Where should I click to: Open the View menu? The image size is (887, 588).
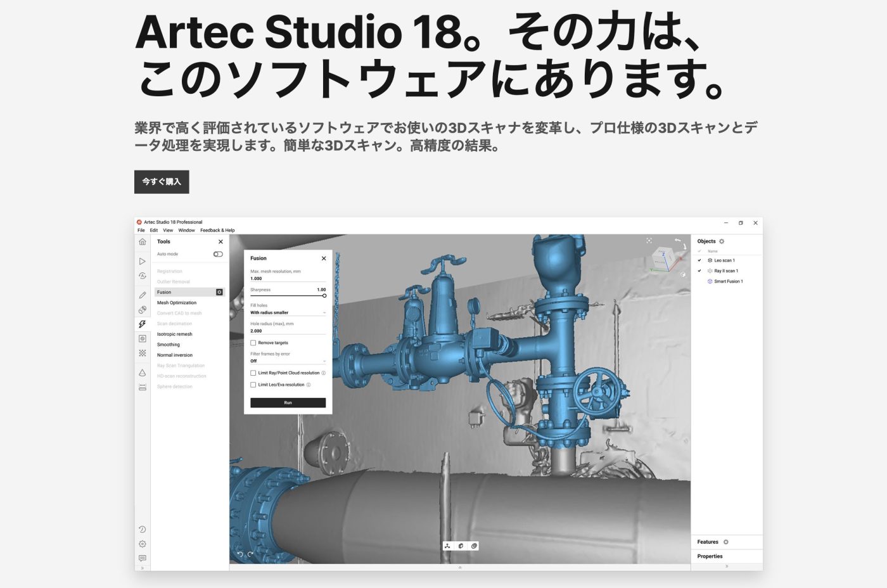[x=168, y=231]
